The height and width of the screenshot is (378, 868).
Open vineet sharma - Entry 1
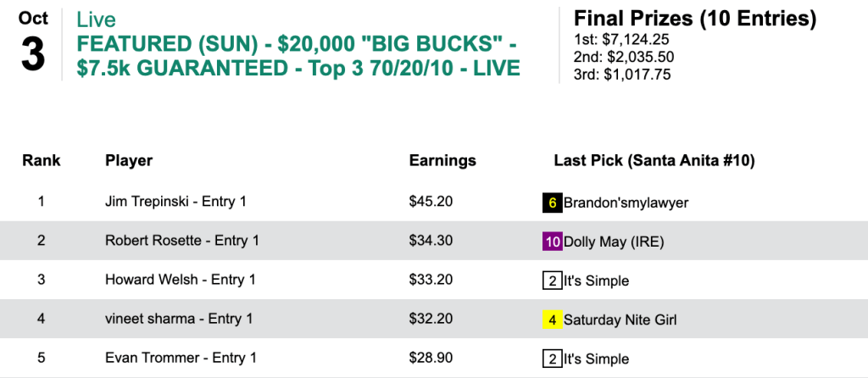click(x=179, y=320)
